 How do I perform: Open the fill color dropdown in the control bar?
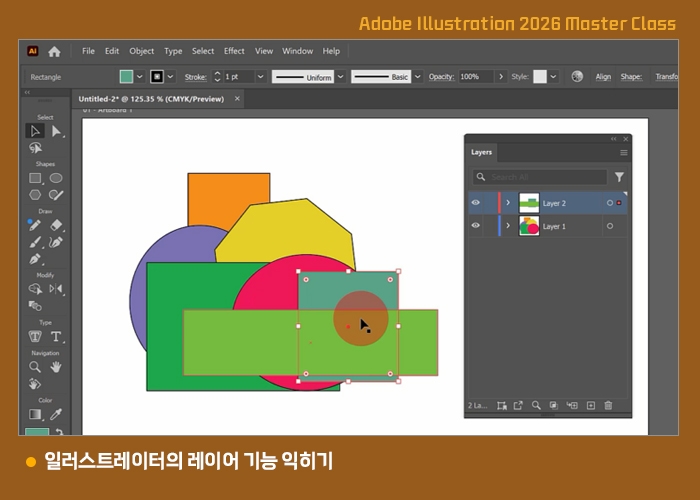pos(140,77)
